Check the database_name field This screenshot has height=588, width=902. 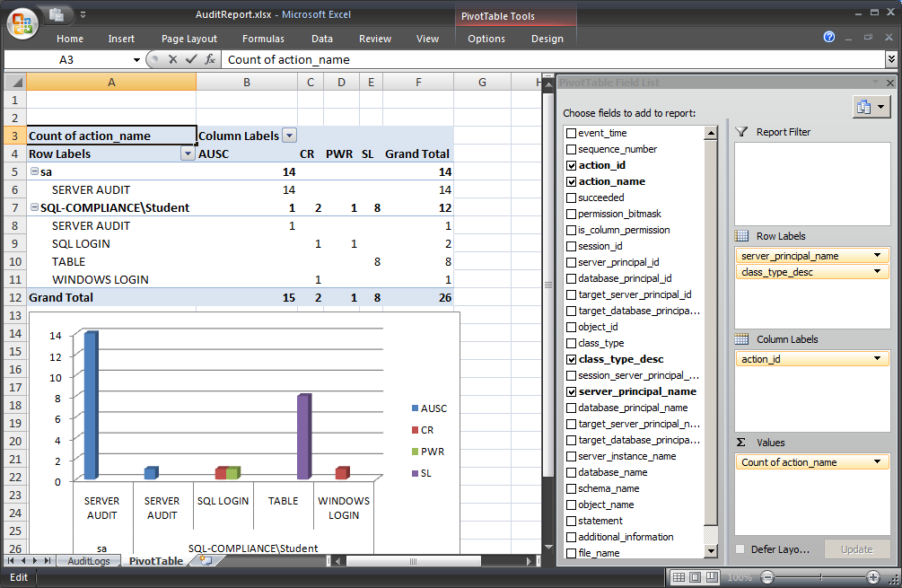571,472
